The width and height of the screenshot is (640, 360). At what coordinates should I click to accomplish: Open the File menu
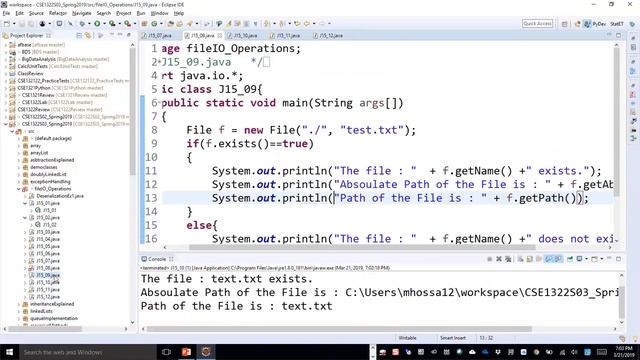coord(6,13)
